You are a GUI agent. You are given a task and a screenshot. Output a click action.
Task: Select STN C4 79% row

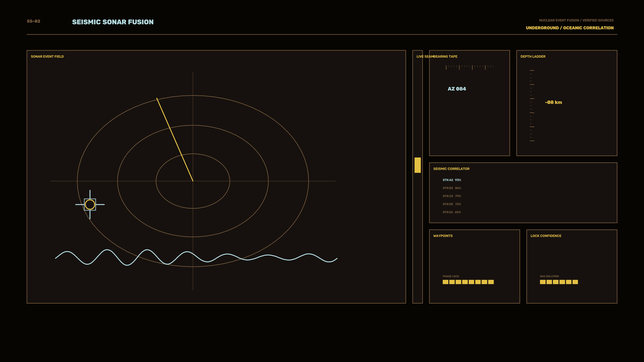point(452,196)
